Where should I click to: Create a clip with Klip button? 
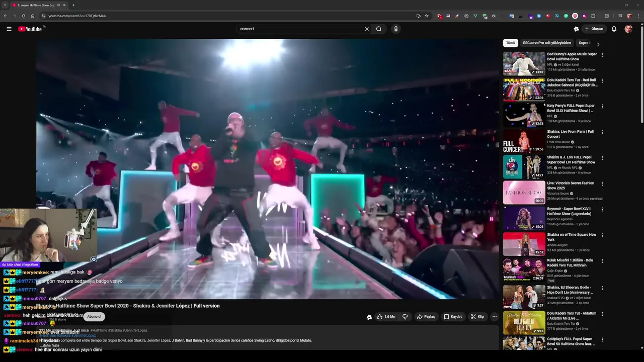tap(477, 317)
